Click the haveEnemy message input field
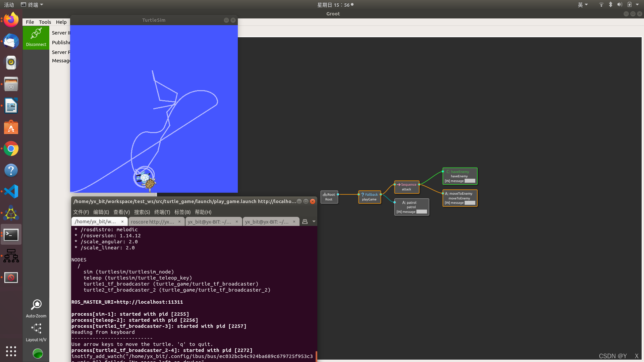The image size is (644, 362). click(x=470, y=181)
